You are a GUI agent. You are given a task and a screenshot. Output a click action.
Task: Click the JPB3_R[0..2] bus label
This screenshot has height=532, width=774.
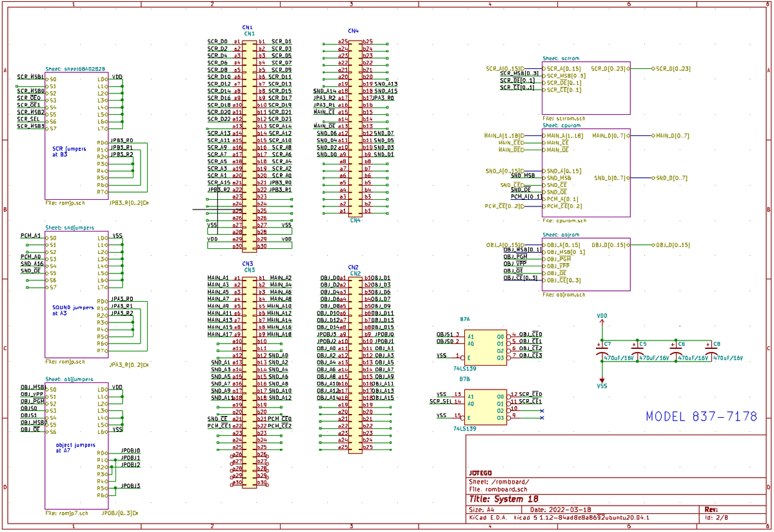(128, 202)
